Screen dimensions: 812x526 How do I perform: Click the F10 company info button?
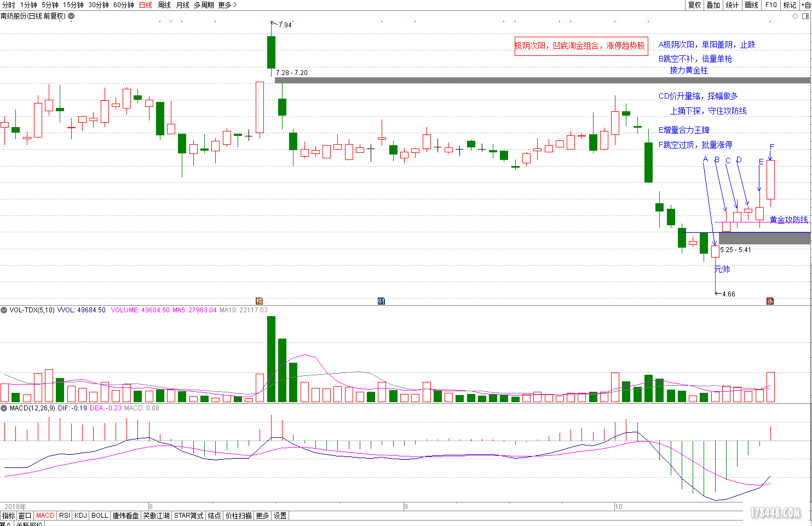pyautogui.click(x=771, y=5)
